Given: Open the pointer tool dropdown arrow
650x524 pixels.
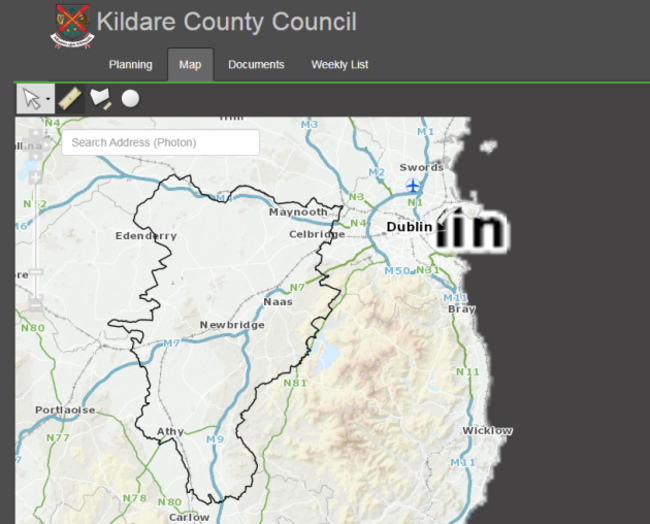Looking at the screenshot, I should [48, 99].
